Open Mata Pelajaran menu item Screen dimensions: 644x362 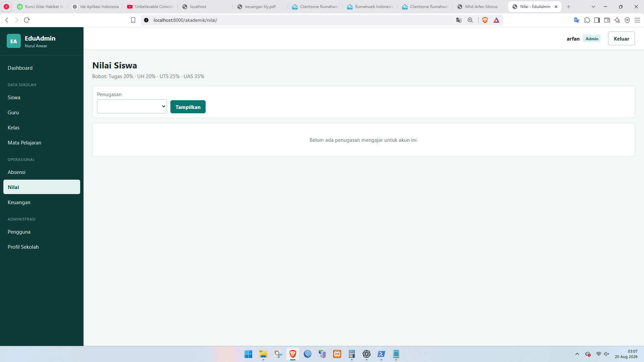tap(42, 142)
